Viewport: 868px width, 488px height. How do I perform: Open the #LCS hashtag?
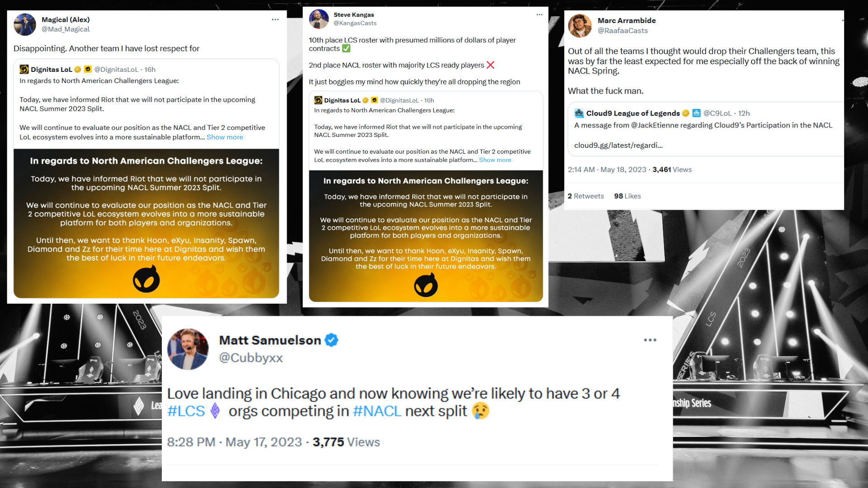pyautogui.click(x=186, y=411)
